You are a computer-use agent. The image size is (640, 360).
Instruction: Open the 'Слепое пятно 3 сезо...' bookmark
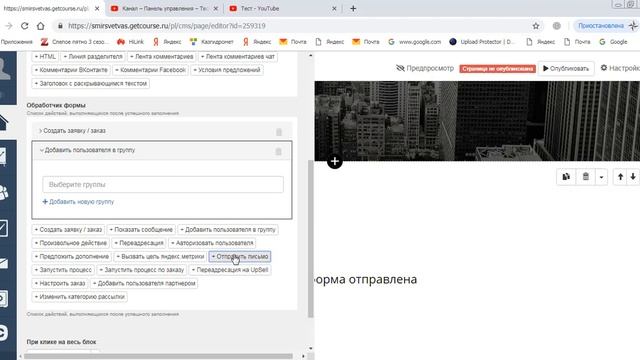click(x=75, y=42)
